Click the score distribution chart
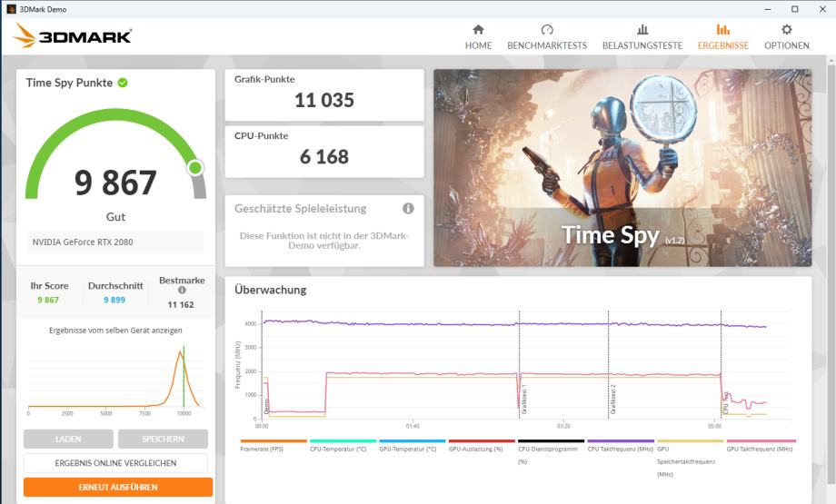This screenshot has width=836, height=504. pyautogui.click(x=115, y=380)
